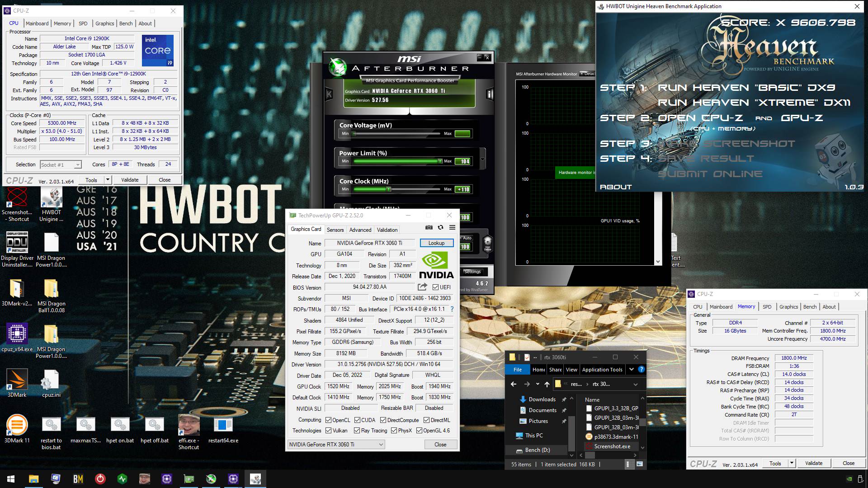Open recent locations dropdown in Explorer

pos(538,384)
